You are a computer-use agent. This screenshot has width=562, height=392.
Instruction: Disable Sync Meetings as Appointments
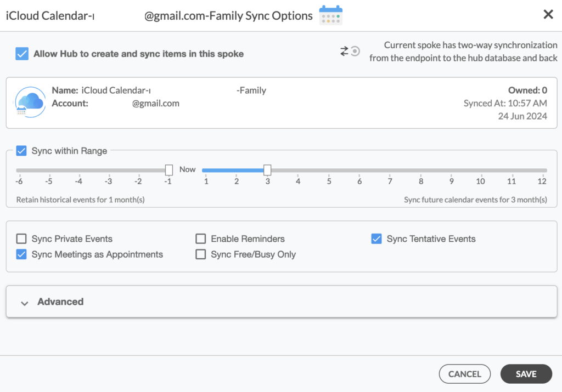tap(21, 254)
